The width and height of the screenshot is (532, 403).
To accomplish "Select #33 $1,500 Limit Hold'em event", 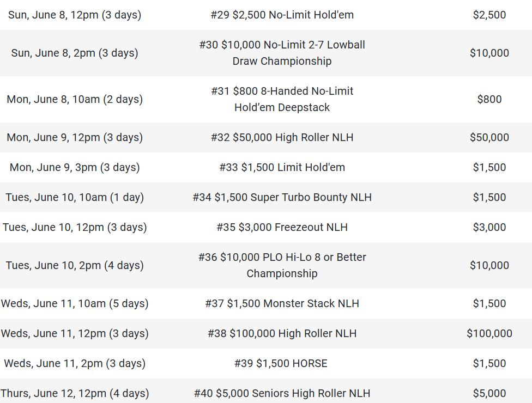I will coord(282,167).
